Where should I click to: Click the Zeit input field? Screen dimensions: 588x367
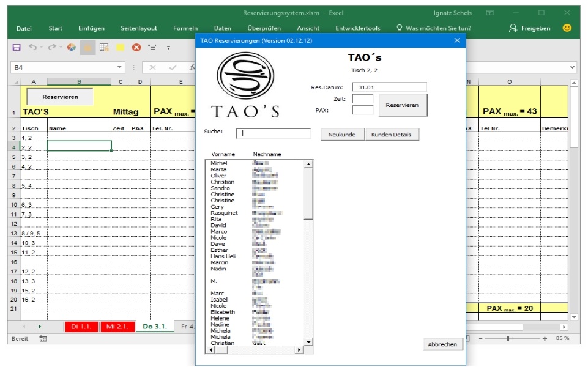[x=363, y=98]
